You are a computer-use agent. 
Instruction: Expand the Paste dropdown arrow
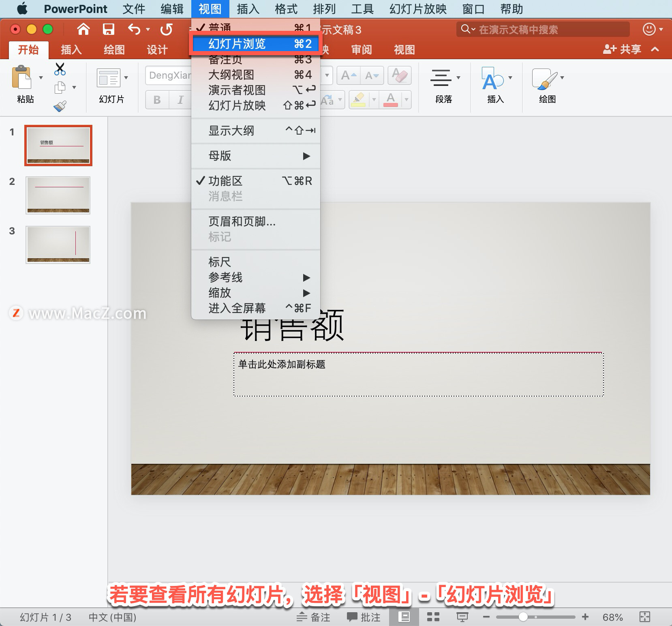click(x=41, y=77)
